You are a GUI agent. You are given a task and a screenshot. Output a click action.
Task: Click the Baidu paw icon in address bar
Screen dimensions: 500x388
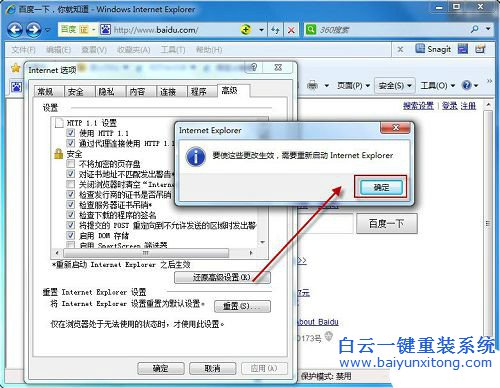click(x=105, y=30)
